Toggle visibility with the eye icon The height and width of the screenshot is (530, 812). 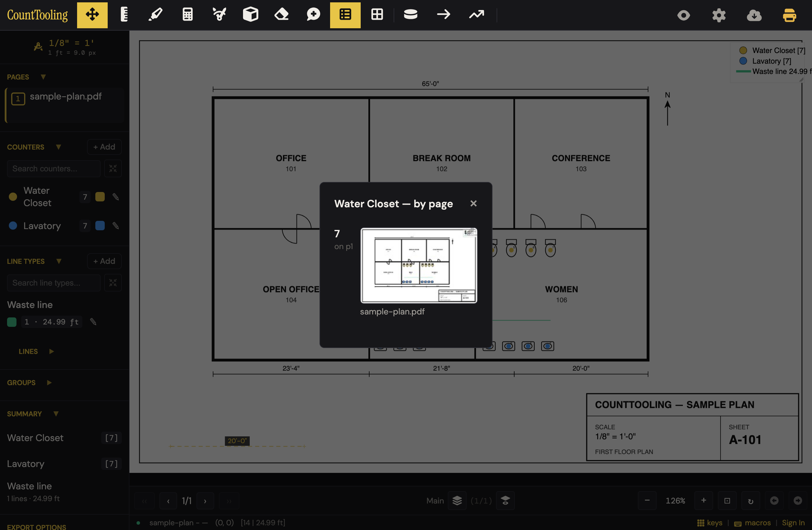(683, 15)
